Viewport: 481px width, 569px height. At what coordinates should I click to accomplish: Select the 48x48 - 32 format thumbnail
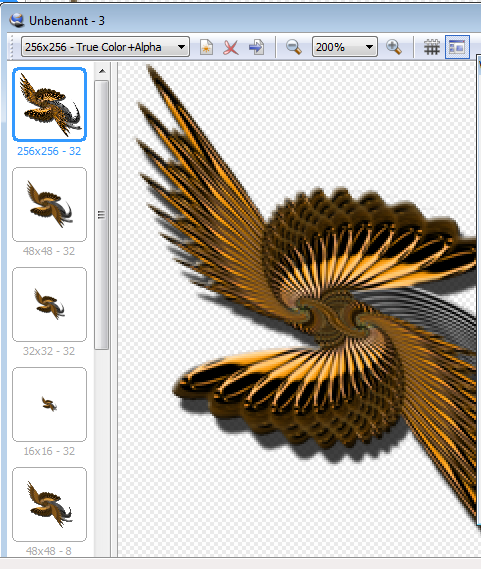point(49,204)
